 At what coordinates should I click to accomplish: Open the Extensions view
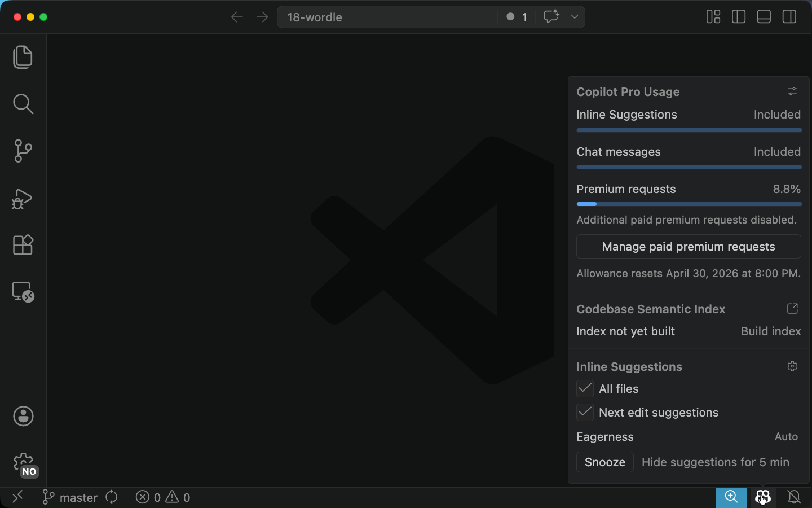coord(23,245)
